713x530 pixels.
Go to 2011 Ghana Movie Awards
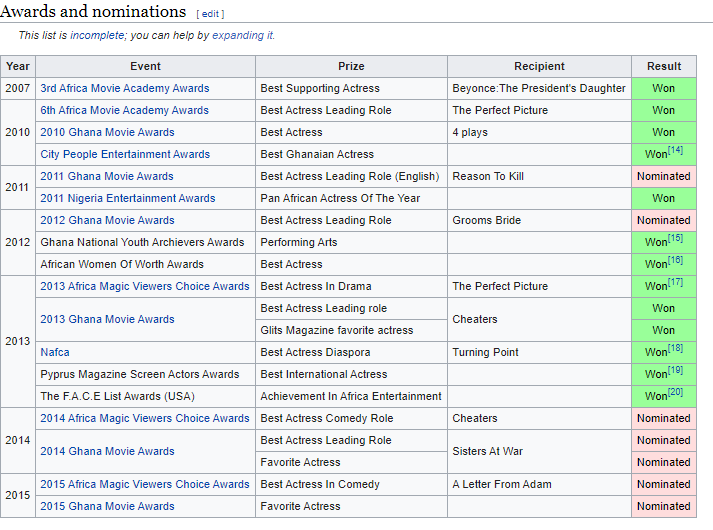click(x=107, y=176)
